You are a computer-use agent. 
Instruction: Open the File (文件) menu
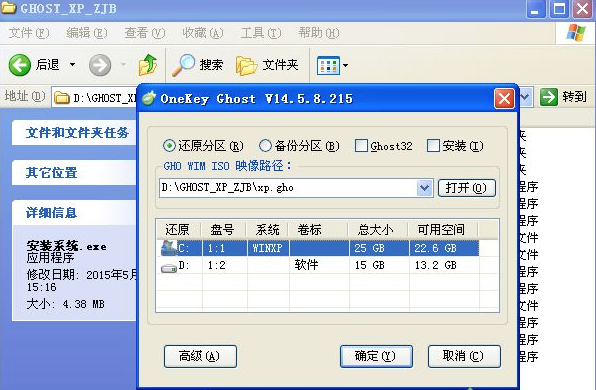point(29,33)
